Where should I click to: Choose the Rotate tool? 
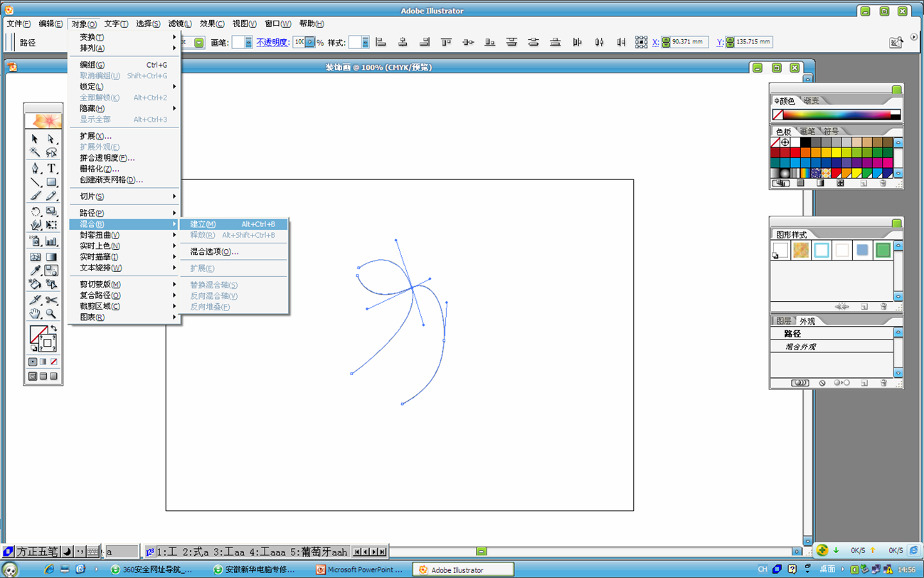click(x=35, y=211)
